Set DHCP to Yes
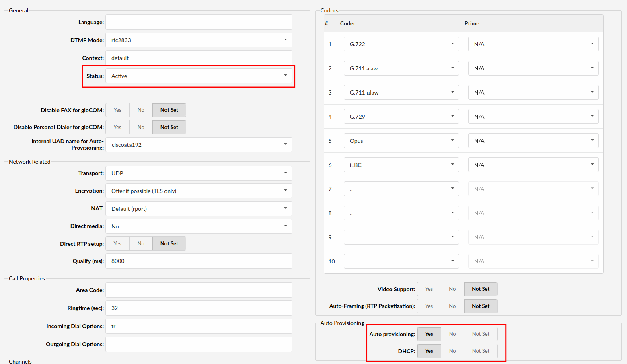The height and width of the screenshot is (364, 627). (429, 351)
